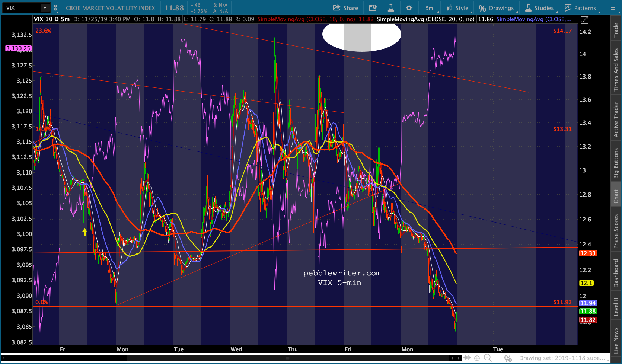Click the 3,130.25 magenta price label
Screen dimensions: 622x364
18,48
